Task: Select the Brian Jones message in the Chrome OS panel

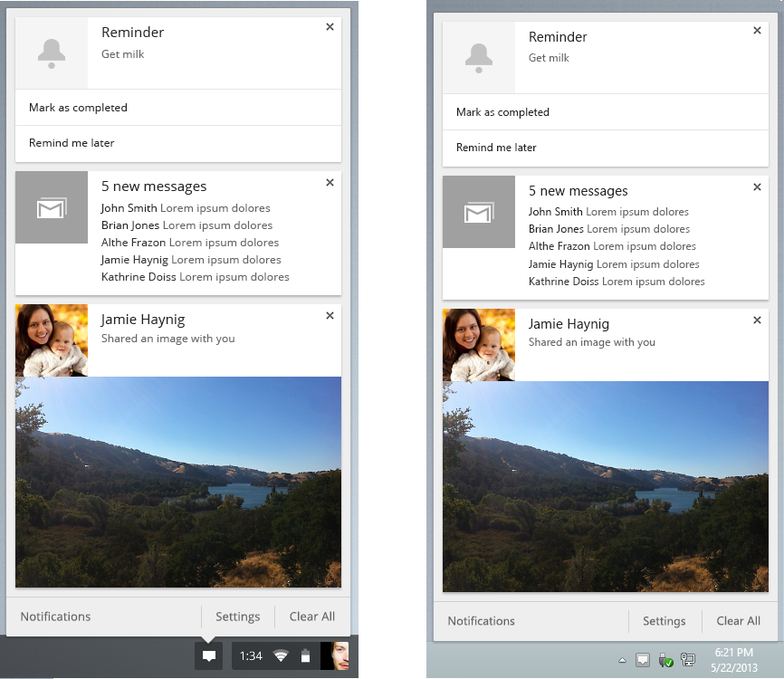Action: [187, 225]
